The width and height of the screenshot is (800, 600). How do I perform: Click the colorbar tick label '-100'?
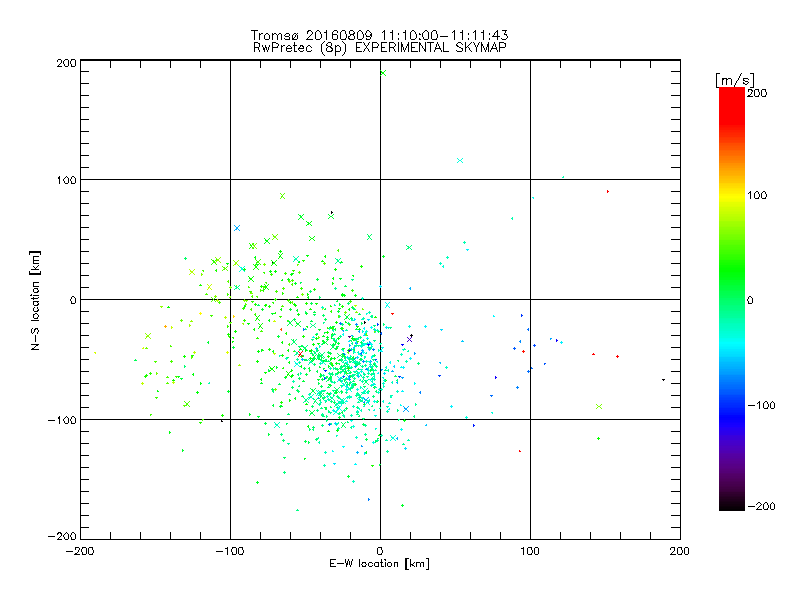(x=761, y=405)
